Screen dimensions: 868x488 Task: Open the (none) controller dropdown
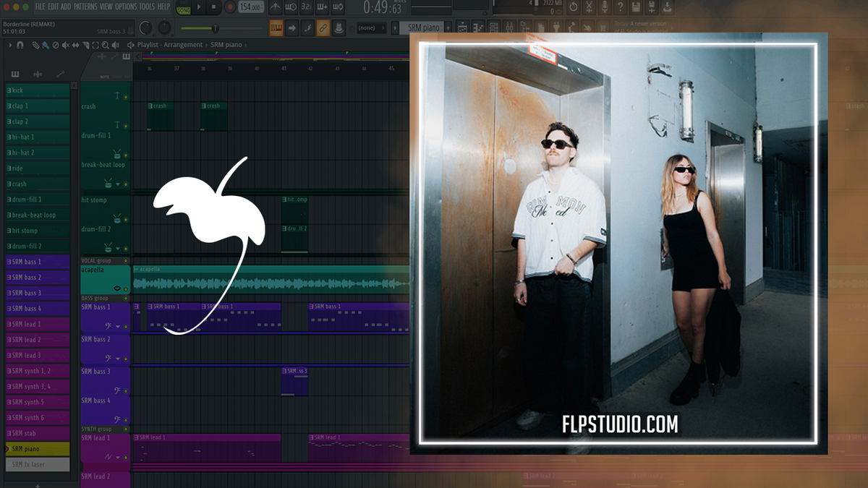point(373,28)
